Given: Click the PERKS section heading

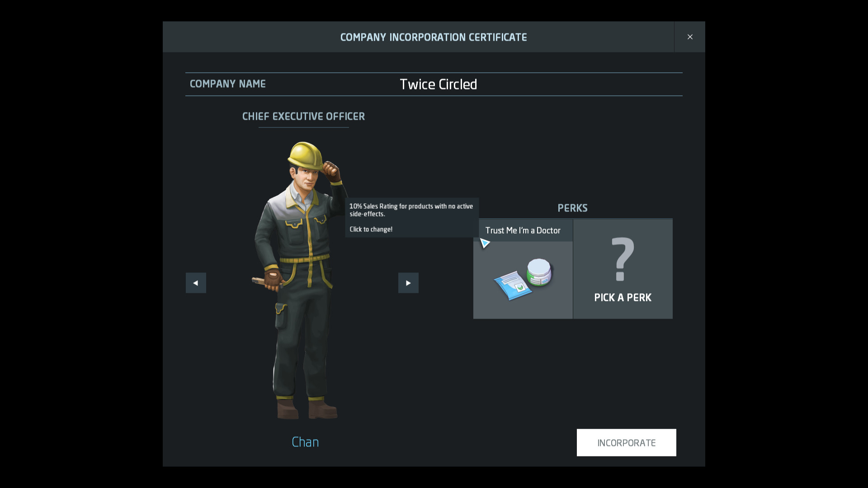Looking at the screenshot, I should point(572,208).
